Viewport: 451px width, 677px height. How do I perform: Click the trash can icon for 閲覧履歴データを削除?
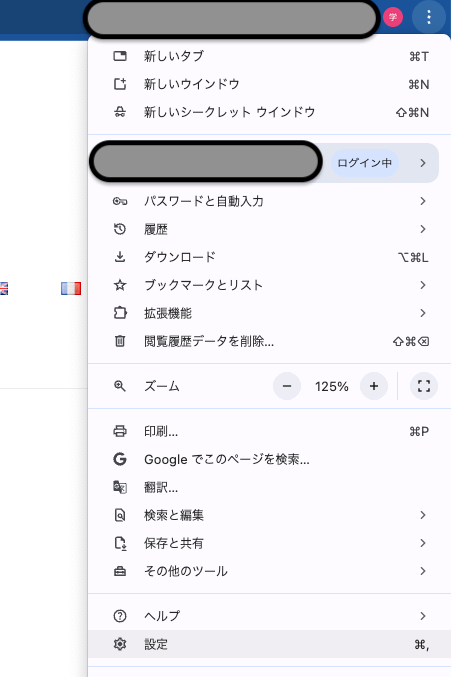pos(120,341)
